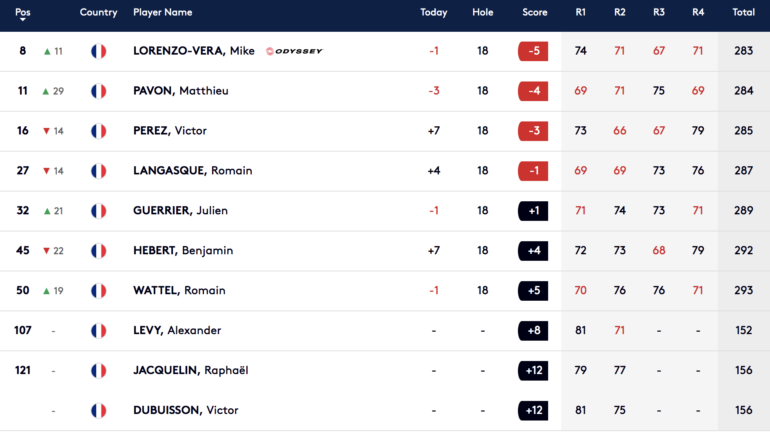This screenshot has height=436, width=770.
Task: Sort by the Pos column arrow
Action: click(x=23, y=19)
